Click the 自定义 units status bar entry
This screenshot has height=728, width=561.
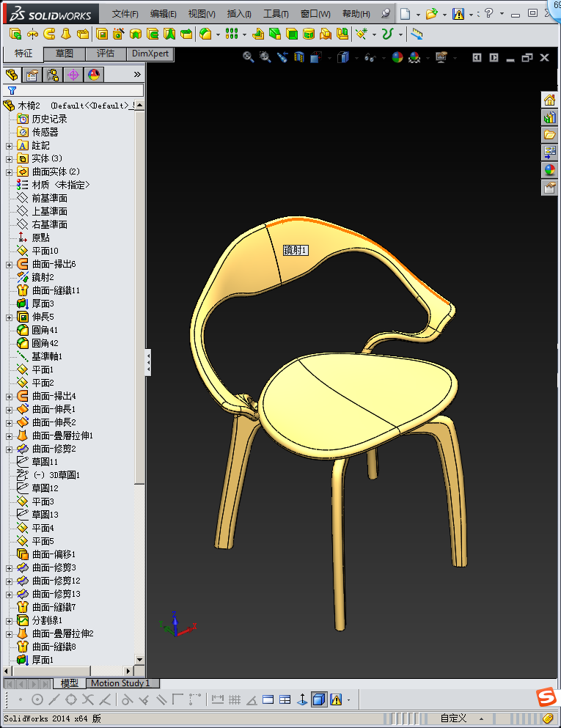453,718
